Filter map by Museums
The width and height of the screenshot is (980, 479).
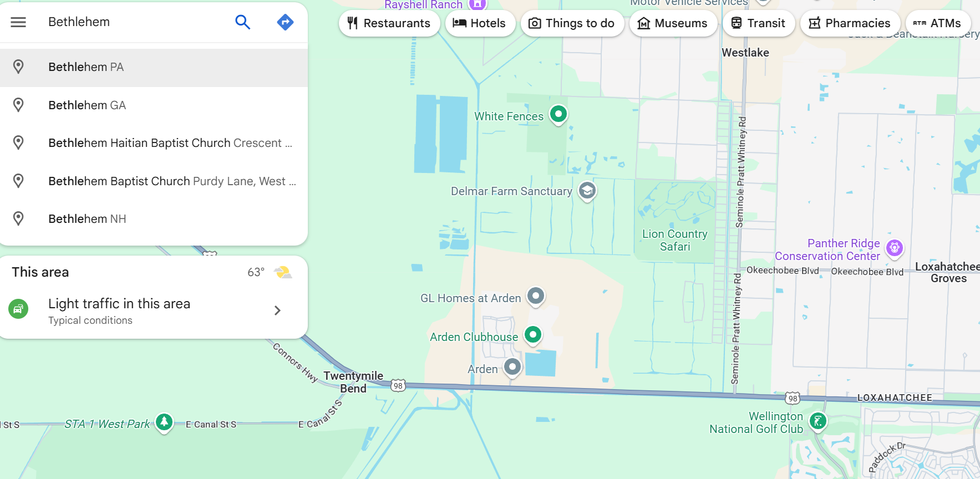pyautogui.click(x=673, y=23)
